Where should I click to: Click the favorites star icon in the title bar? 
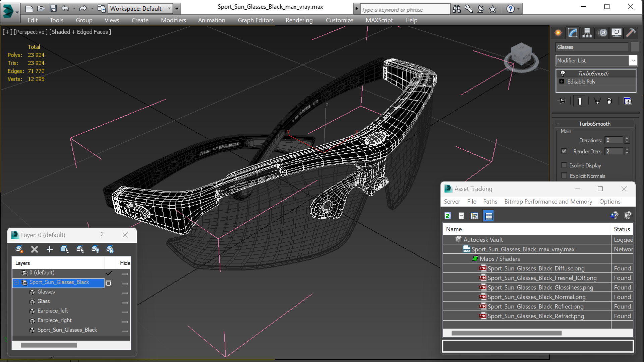point(492,9)
